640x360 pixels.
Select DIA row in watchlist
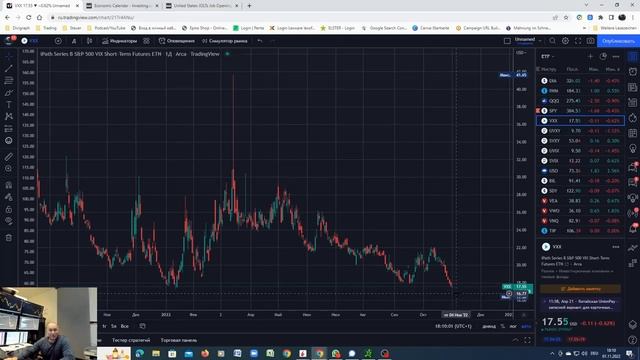pyautogui.click(x=580, y=81)
